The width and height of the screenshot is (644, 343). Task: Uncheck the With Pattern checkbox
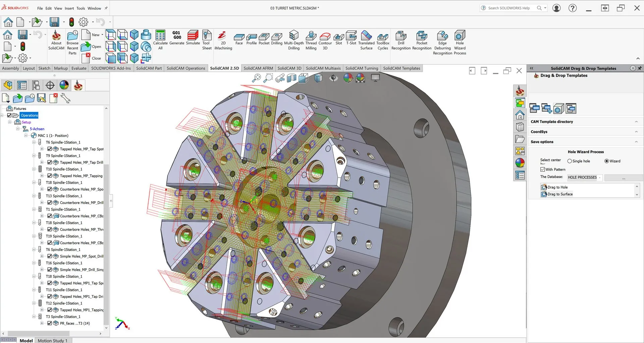click(x=543, y=169)
